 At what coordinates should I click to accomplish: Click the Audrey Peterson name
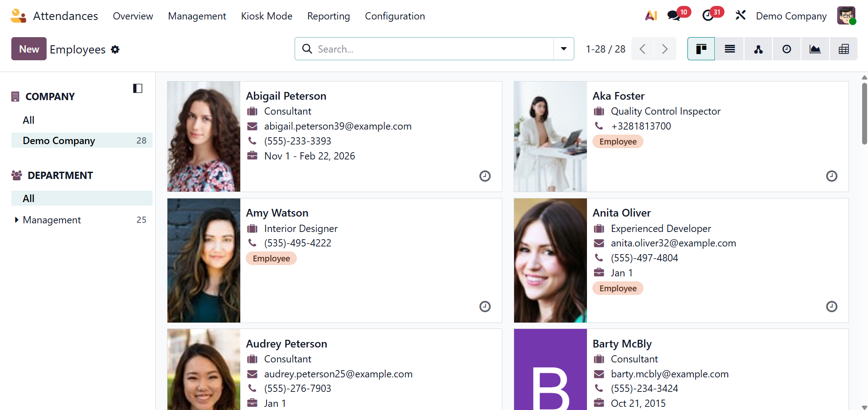[x=286, y=344]
